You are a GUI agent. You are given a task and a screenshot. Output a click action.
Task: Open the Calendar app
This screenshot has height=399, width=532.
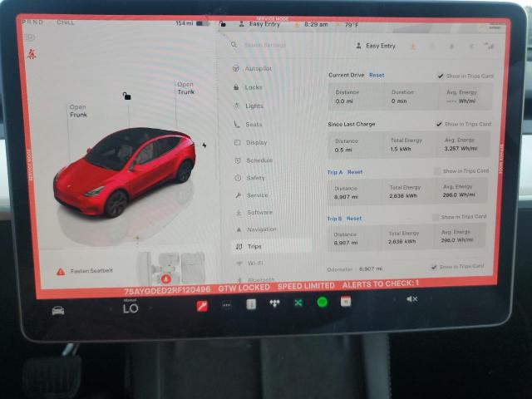coord(346,301)
